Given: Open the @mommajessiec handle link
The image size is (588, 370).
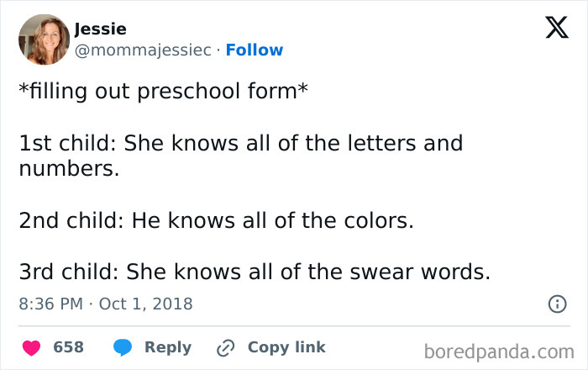Looking at the screenshot, I should pyautogui.click(x=142, y=50).
